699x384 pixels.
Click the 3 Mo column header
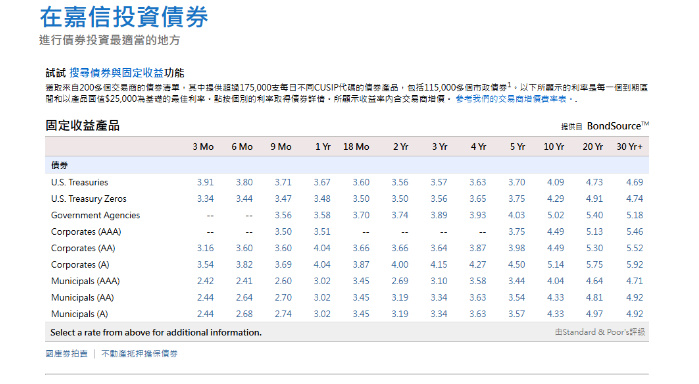(x=203, y=147)
